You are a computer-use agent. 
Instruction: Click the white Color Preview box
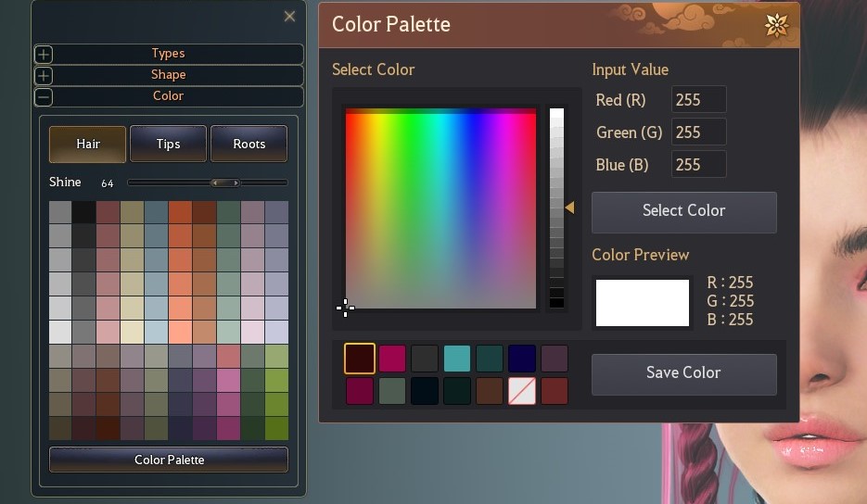tap(642, 303)
